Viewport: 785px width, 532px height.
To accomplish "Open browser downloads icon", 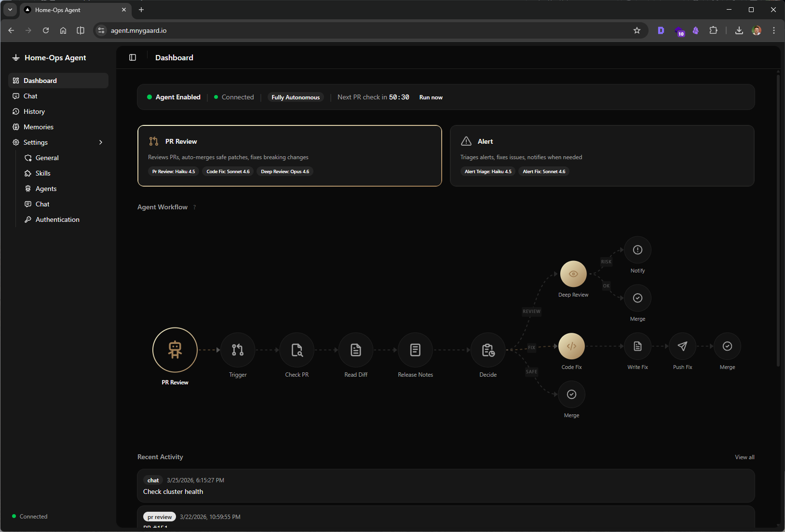I will (x=739, y=30).
